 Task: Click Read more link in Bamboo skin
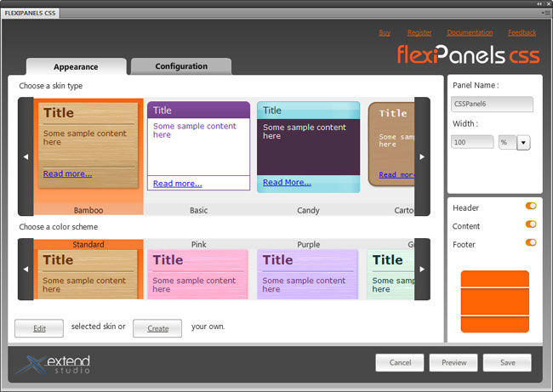coord(67,173)
